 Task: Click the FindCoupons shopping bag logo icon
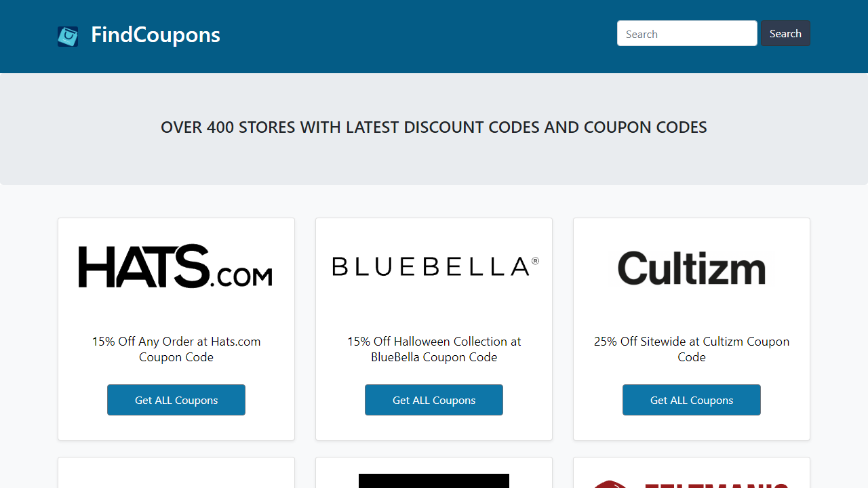(x=68, y=37)
